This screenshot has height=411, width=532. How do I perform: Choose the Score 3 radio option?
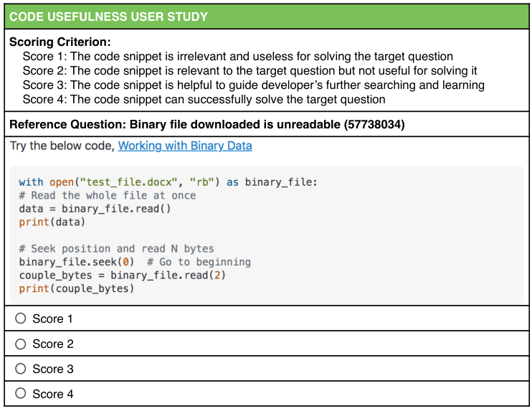[21, 369]
